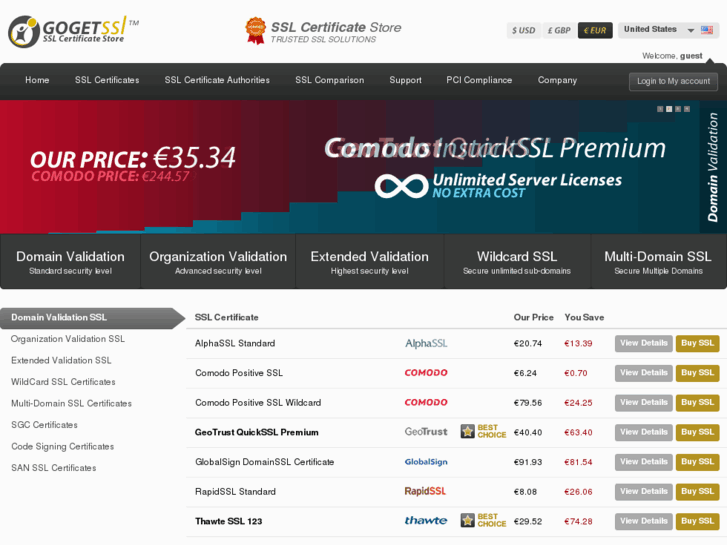727x545 pixels.
Task: Click the orange SSL Certificate Store ribbon badge
Action: (x=255, y=31)
